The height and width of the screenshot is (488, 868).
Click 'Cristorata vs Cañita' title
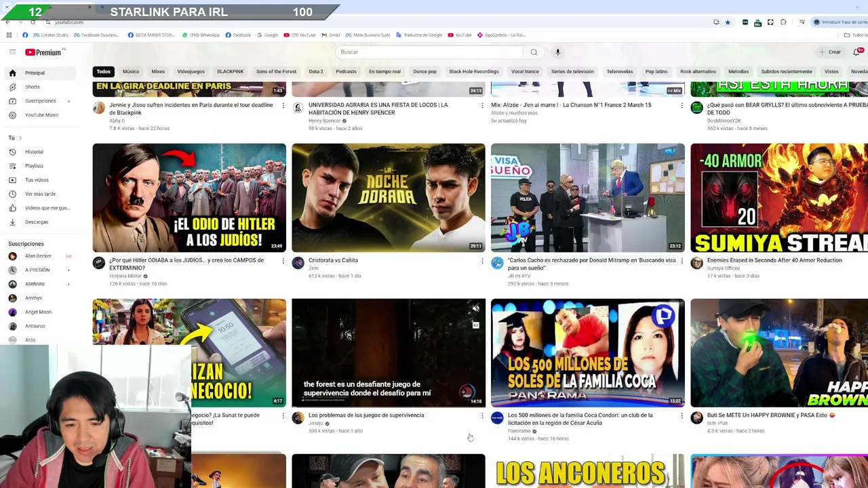click(333, 260)
